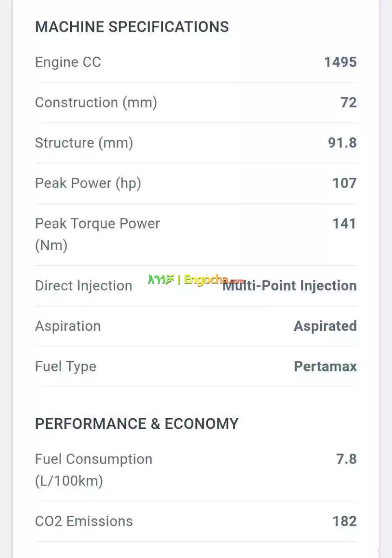
Task: Select the Fuel Type label
Action: click(x=66, y=366)
